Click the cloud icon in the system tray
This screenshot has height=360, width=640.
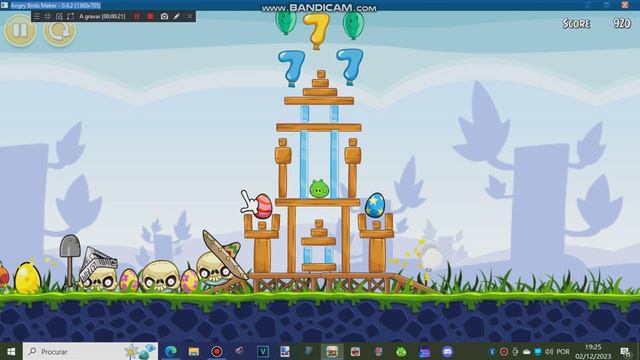point(527,351)
